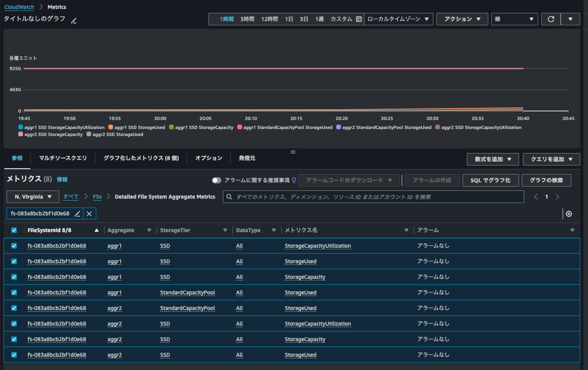Uncheck aggr1 StandardCapacityPool StorageUsed row
The height and width of the screenshot is (370, 588).
click(x=14, y=292)
